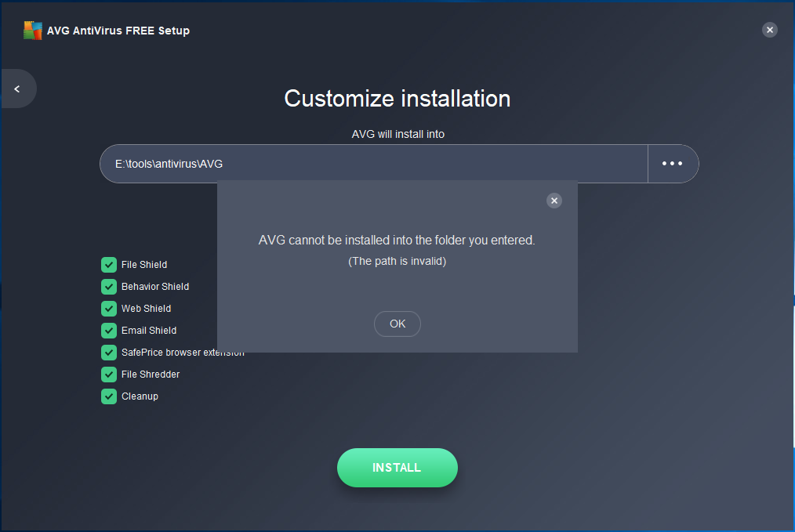Toggle the Web Shield checkbox

pos(109,309)
